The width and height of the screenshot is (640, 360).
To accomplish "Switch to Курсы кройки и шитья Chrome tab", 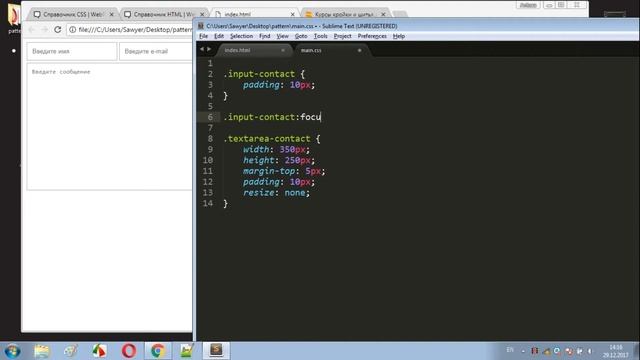I will (x=344, y=14).
